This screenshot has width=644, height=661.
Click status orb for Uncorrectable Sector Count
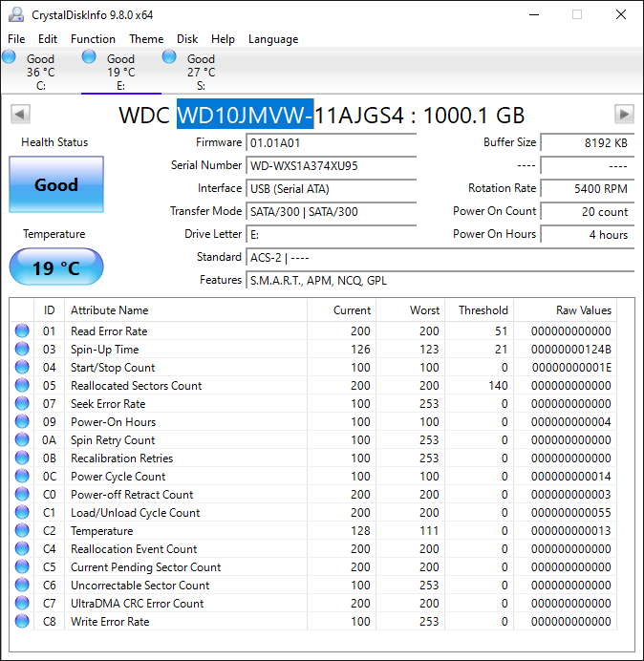tap(22, 585)
